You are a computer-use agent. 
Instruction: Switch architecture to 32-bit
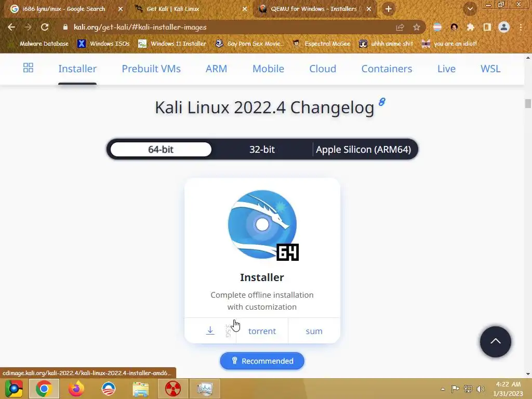262,149
